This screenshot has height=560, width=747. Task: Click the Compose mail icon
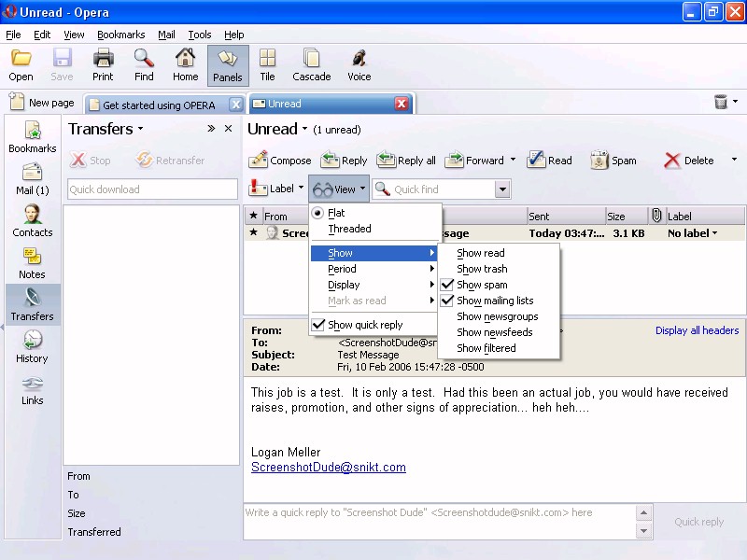tap(259, 161)
